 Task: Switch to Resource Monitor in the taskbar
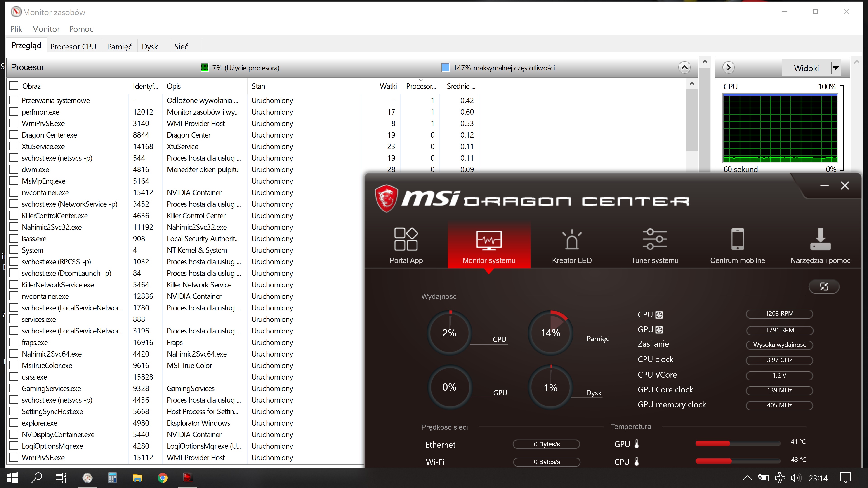pyautogui.click(x=87, y=478)
